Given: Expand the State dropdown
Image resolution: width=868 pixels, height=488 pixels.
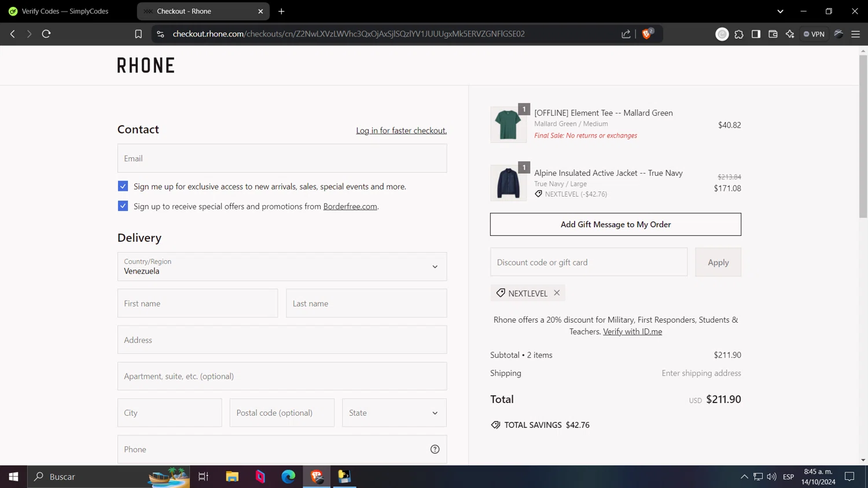Looking at the screenshot, I should tap(394, 413).
